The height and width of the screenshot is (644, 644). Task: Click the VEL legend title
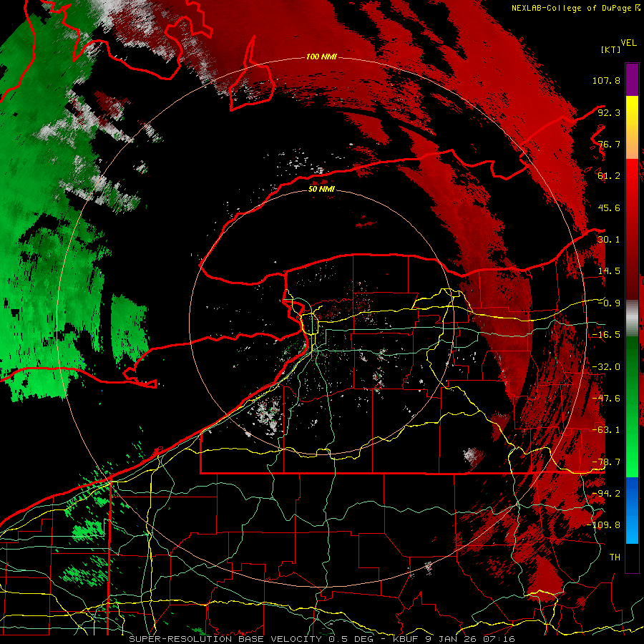coord(628,43)
